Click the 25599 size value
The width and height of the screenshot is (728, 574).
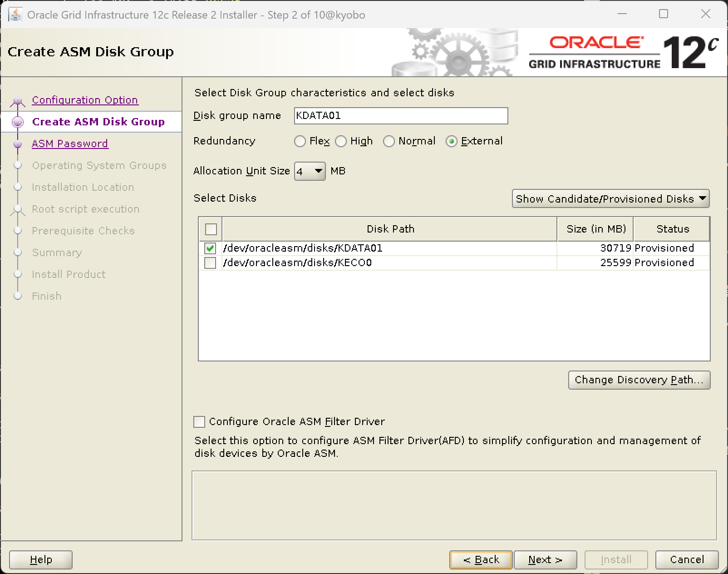(615, 262)
